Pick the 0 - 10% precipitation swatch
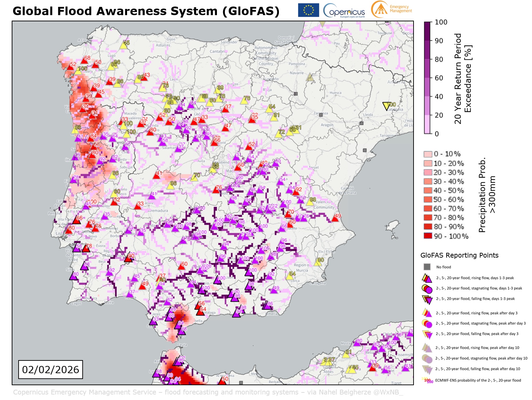 428,154
